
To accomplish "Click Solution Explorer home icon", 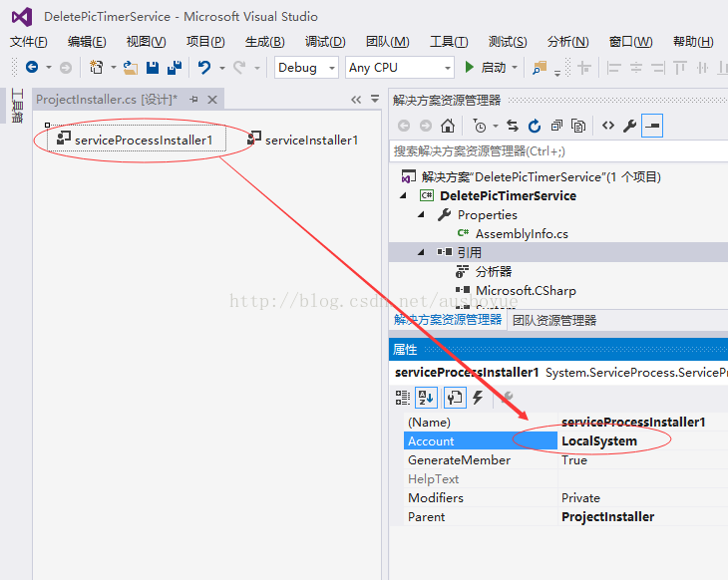I will tap(448, 126).
